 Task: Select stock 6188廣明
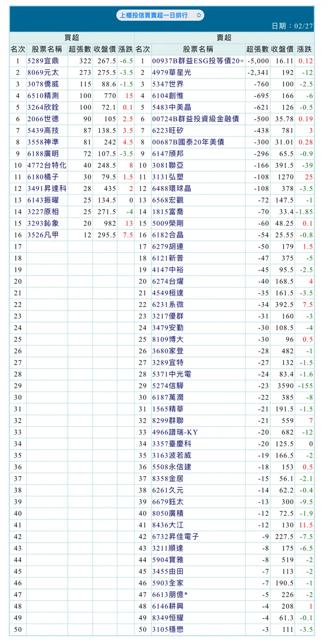(x=43, y=154)
